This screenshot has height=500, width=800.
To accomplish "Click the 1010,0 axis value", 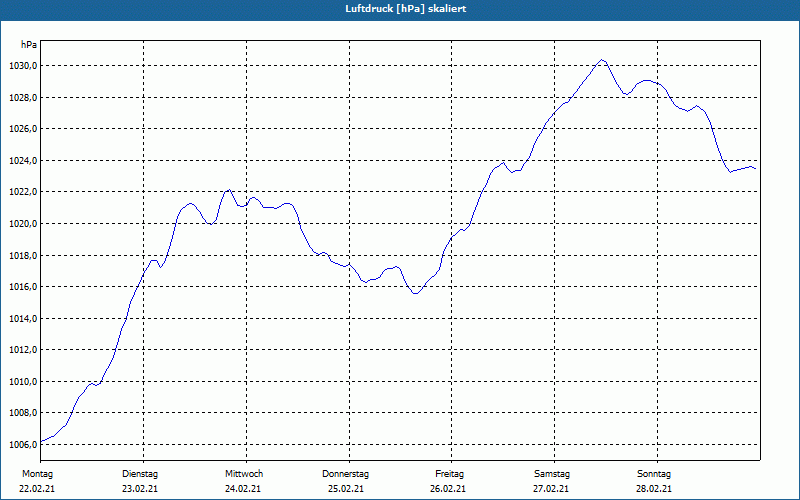I will (x=23, y=382).
